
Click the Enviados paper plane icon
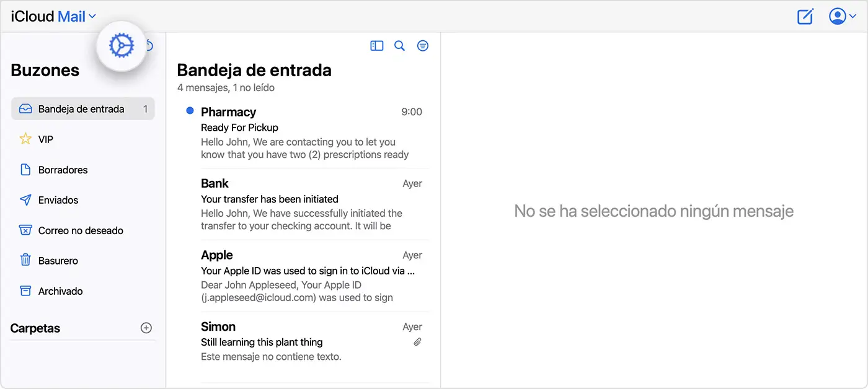(25, 200)
